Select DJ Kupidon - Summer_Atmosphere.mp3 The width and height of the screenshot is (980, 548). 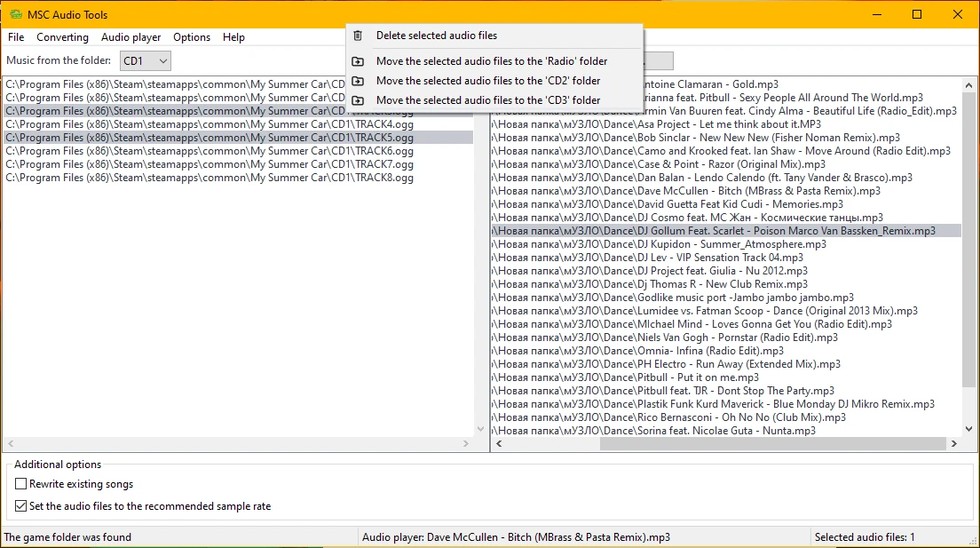point(726,244)
